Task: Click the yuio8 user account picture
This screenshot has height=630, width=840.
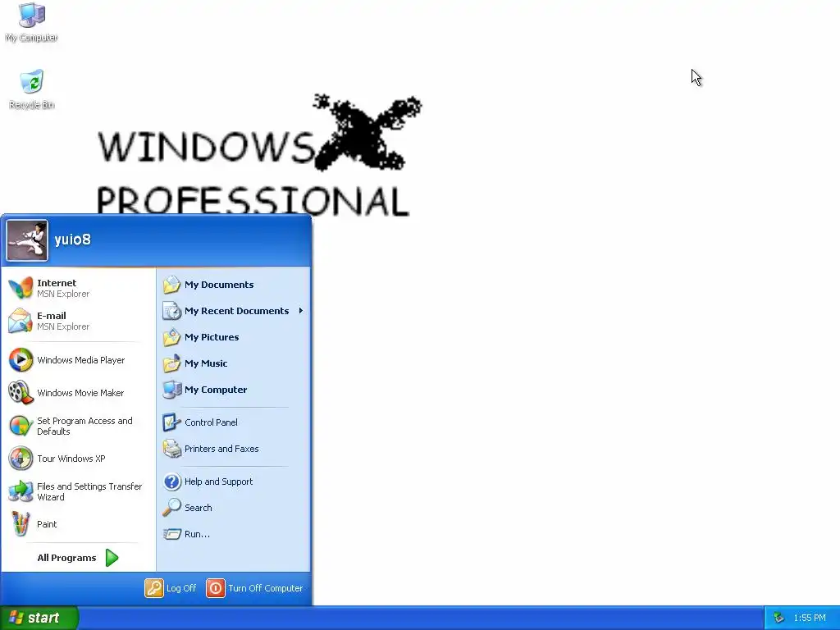Action: point(27,240)
